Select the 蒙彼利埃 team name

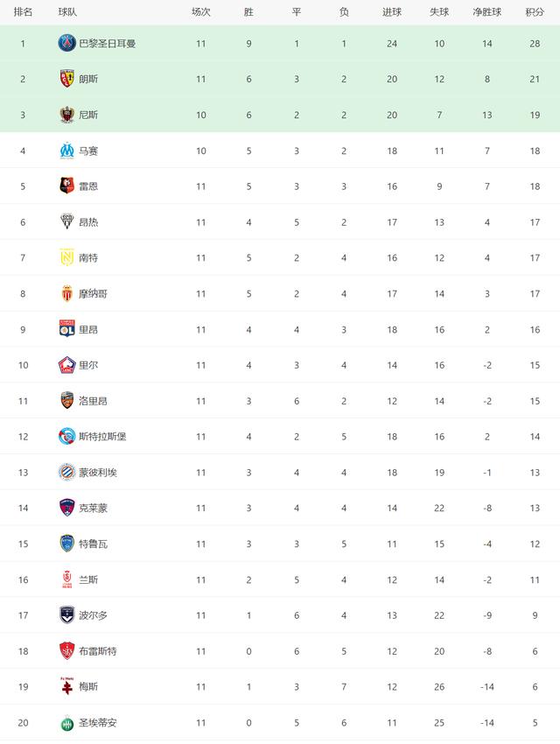click(x=98, y=472)
